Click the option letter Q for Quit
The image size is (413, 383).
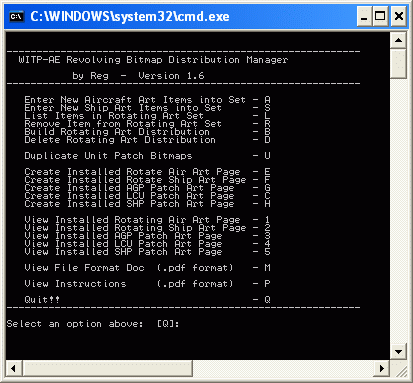pyautogui.click(x=267, y=300)
